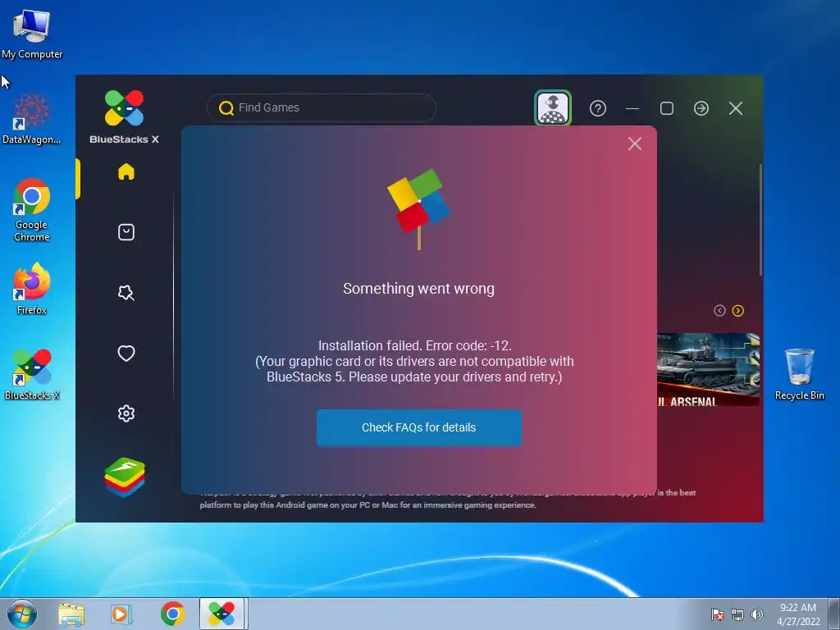Open the favorites heart icon
Screen dimensions: 840x630
[126, 353]
